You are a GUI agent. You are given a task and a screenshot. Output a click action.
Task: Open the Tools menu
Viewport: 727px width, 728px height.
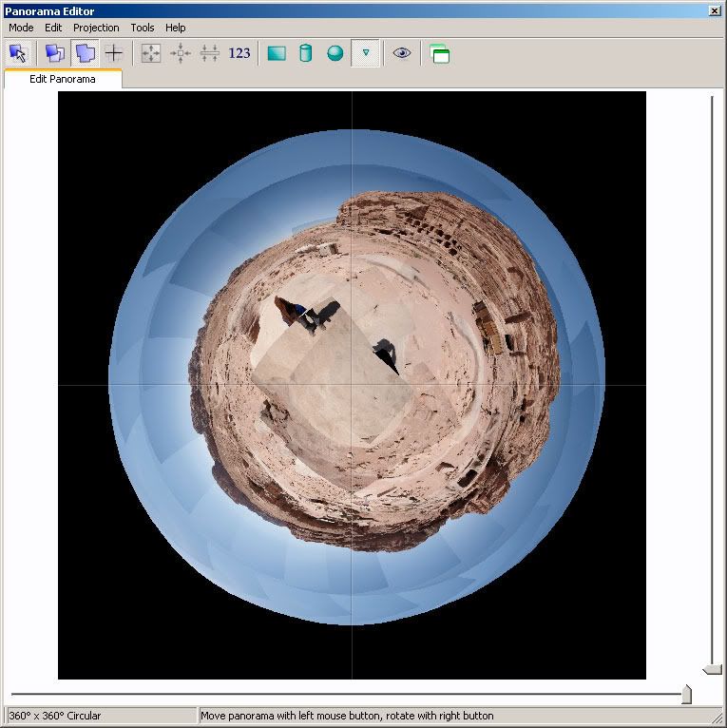pos(142,28)
